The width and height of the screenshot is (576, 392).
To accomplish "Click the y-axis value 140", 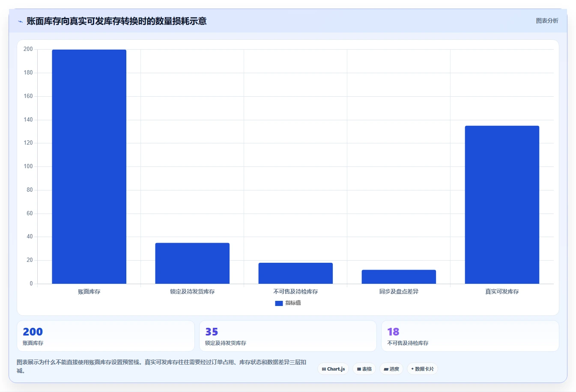I will (28, 120).
